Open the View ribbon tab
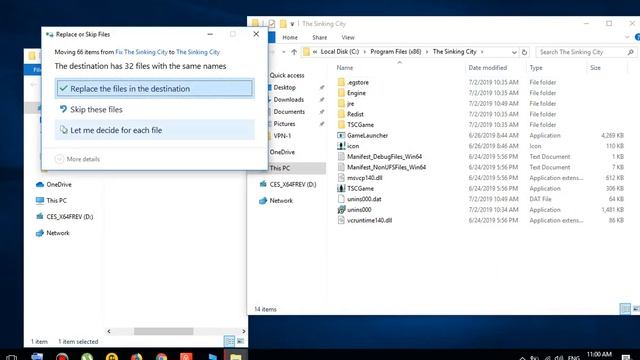Viewport: 640px width, 360px height. pos(348,37)
